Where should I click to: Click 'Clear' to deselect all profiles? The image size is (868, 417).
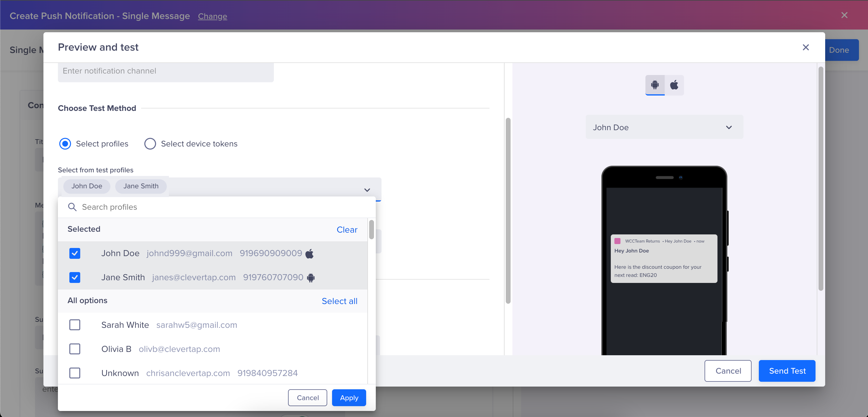click(347, 229)
